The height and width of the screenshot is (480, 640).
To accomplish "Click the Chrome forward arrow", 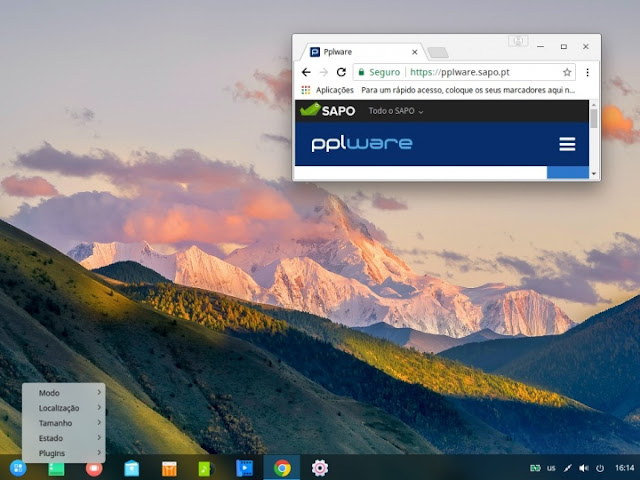I will click(324, 72).
